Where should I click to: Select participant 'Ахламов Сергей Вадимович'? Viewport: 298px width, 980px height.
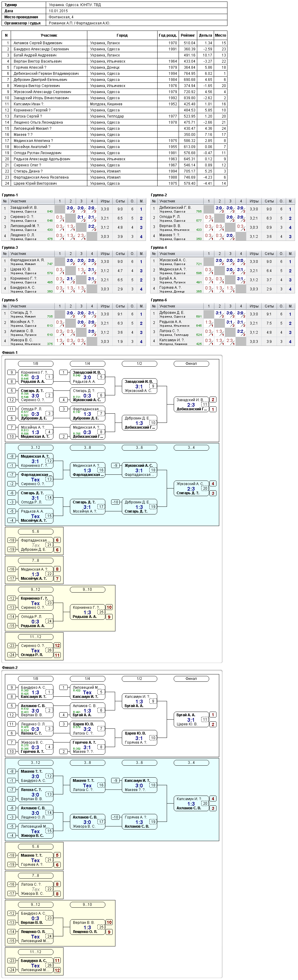pos(38,43)
